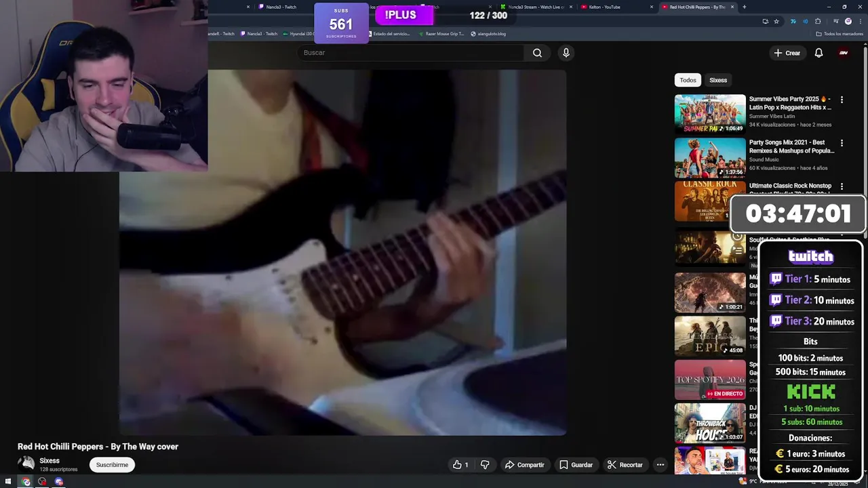Image resolution: width=868 pixels, height=488 pixels.
Task: Open the EPIC 45:08 video thumbnail
Action: (x=710, y=335)
